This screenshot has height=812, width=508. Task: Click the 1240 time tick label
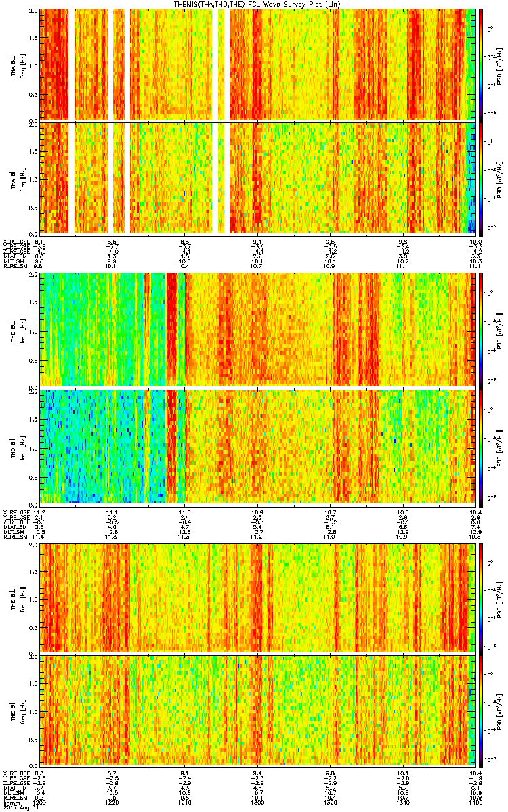coord(184,803)
